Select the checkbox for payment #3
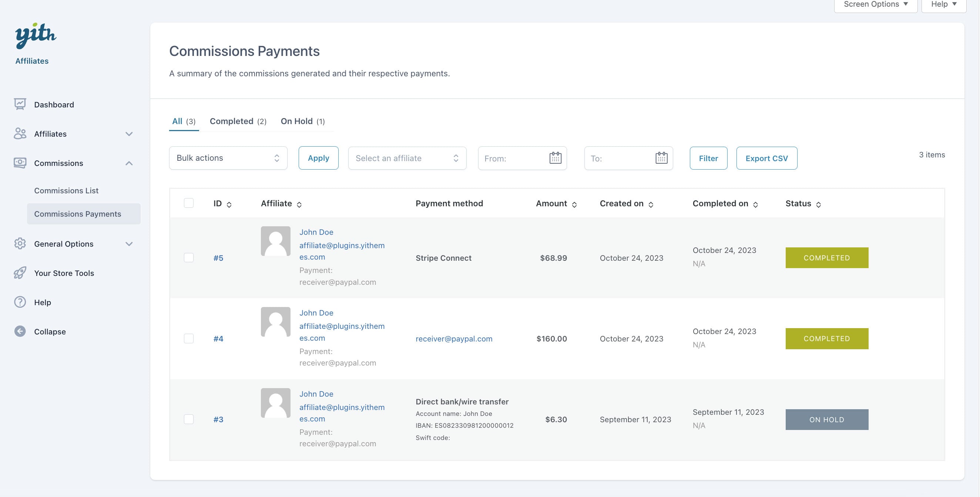 tap(189, 419)
